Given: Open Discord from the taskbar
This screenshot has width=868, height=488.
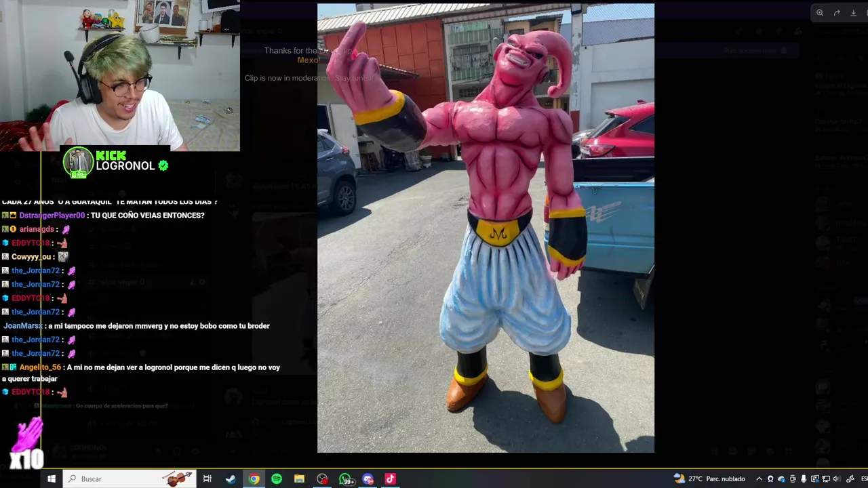Looking at the screenshot, I should (x=368, y=479).
